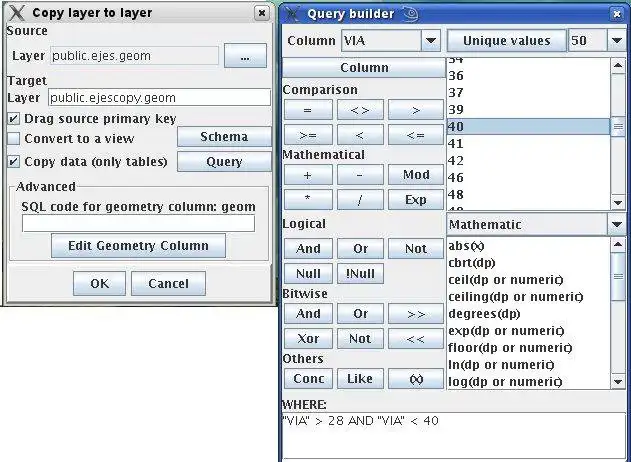Choose the log(dp or numeric) function

(528, 382)
